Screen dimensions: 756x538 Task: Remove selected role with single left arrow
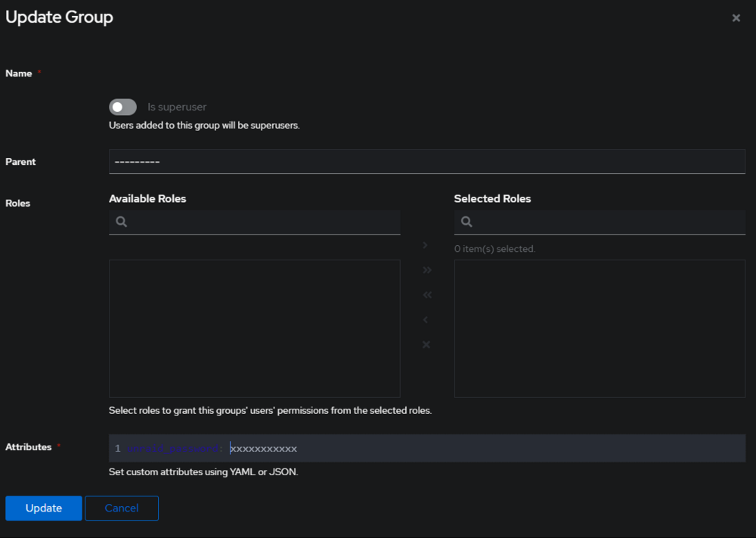coord(425,319)
